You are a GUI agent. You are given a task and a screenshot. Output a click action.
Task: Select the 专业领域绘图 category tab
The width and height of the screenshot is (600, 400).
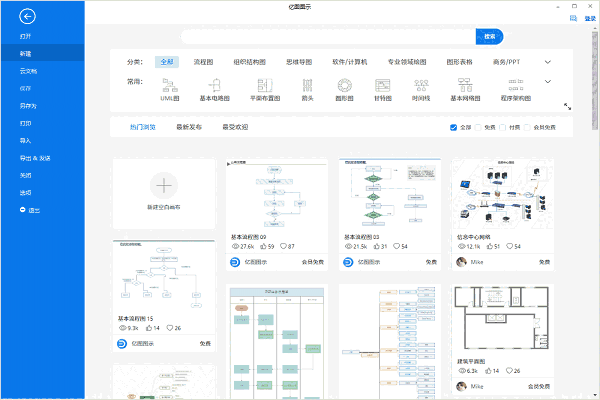pos(407,62)
